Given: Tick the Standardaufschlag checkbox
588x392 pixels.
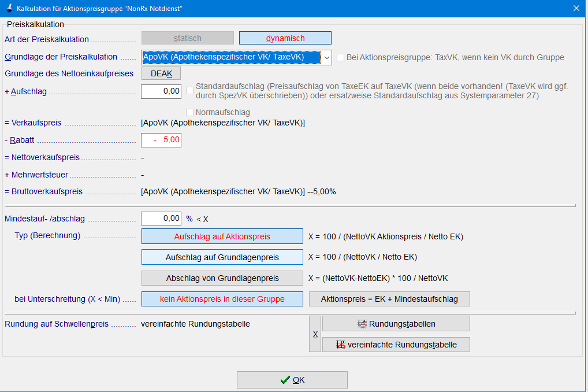Looking at the screenshot, I should 190,90.
